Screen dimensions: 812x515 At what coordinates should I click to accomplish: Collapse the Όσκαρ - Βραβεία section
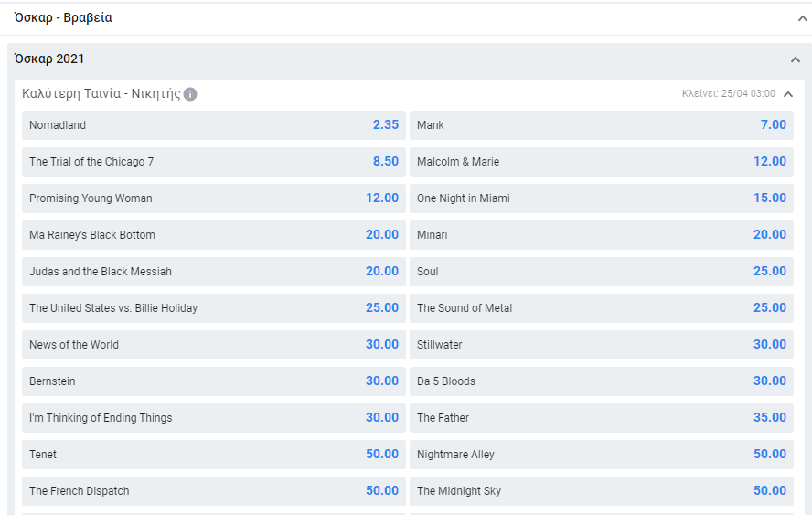802,17
